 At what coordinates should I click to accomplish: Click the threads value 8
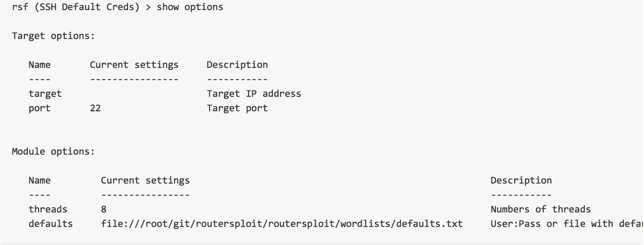click(x=103, y=210)
